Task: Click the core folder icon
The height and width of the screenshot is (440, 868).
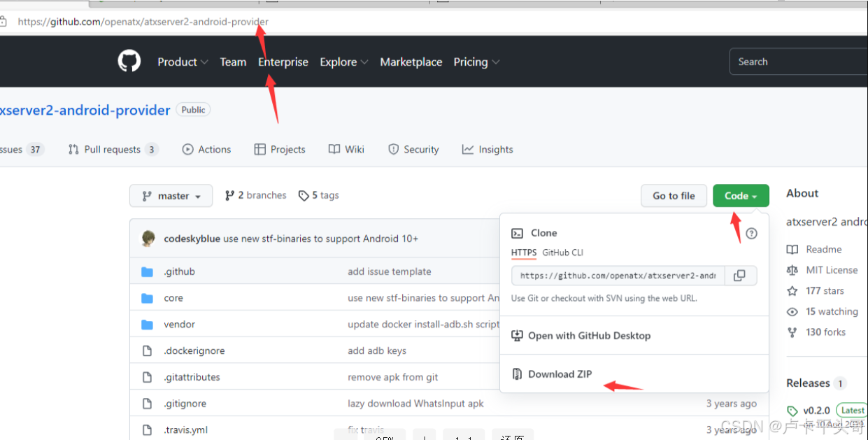Action: point(147,298)
